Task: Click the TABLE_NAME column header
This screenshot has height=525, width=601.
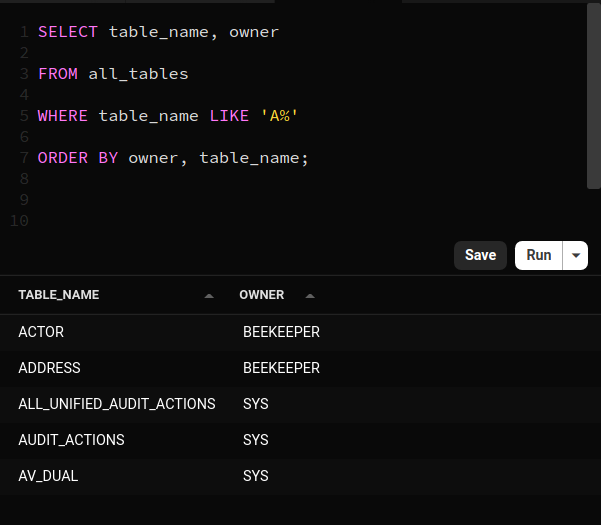Action: pos(59,295)
